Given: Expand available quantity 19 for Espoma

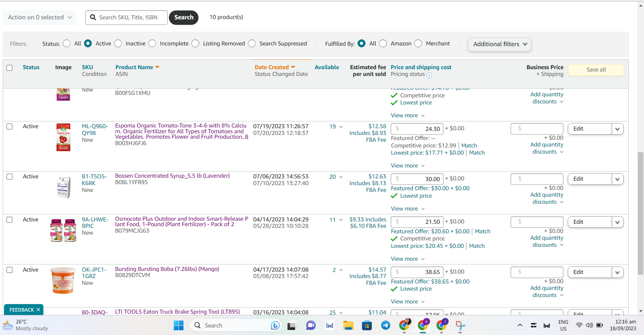Looking at the screenshot, I should coord(341,127).
